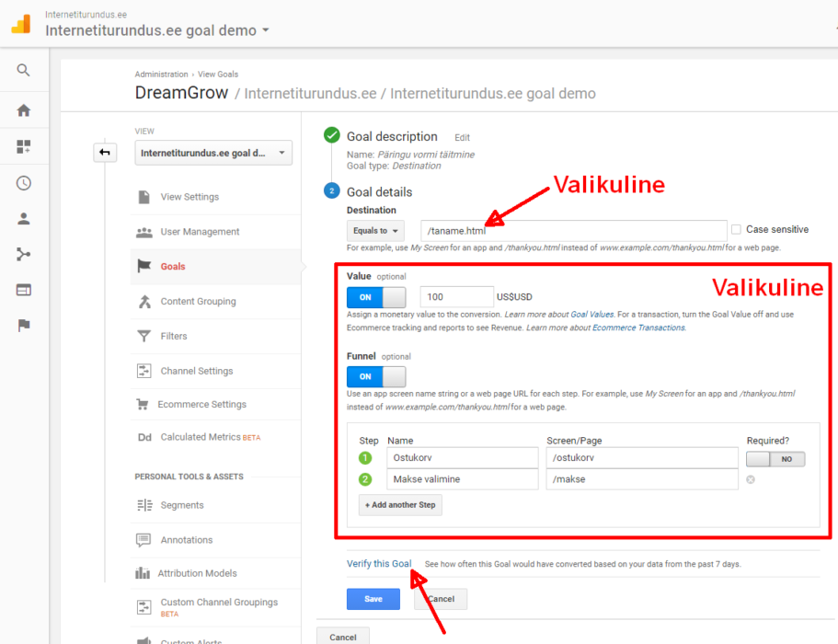The width and height of the screenshot is (838, 644).
Task: Open Customization via the dashboard icon
Action: tap(23, 145)
